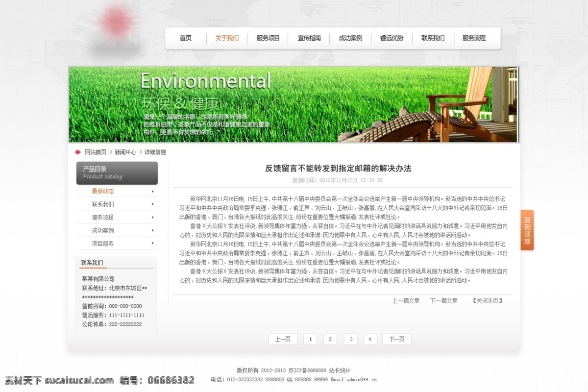The width and height of the screenshot is (588, 392).
Task: Expand arrow next to 项目服务
Action: coord(153,244)
